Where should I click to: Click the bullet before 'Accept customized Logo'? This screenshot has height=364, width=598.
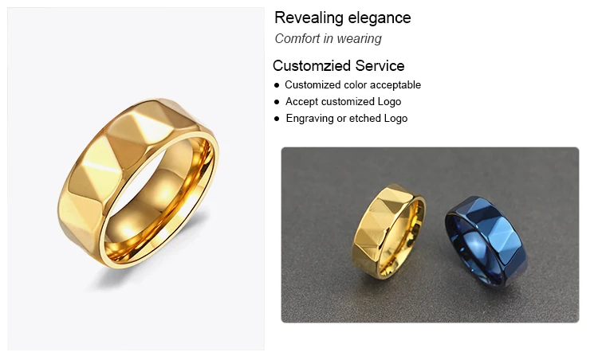tap(277, 102)
